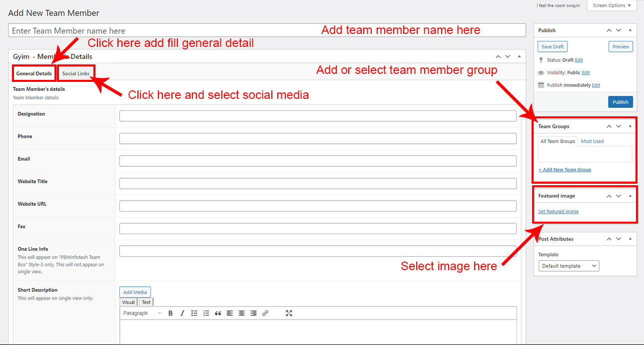644x345 pixels.
Task: Click the Save Draft button
Action: click(x=553, y=46)
